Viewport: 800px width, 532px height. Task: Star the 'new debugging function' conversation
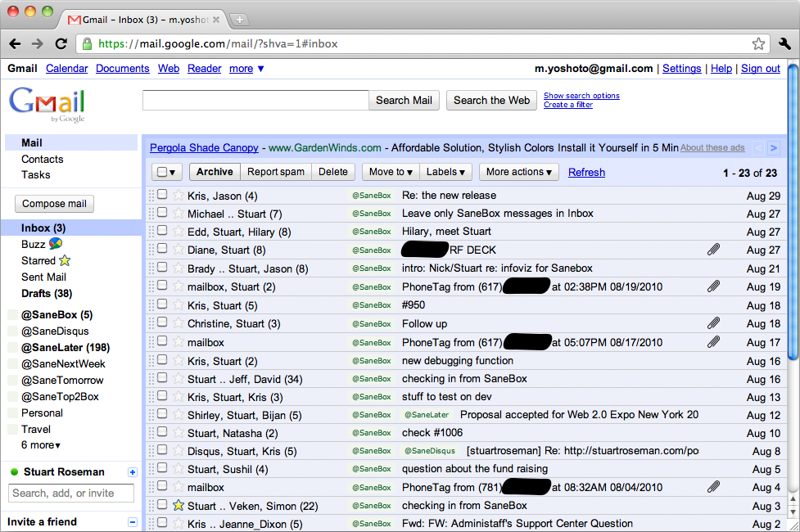[178, 361]
